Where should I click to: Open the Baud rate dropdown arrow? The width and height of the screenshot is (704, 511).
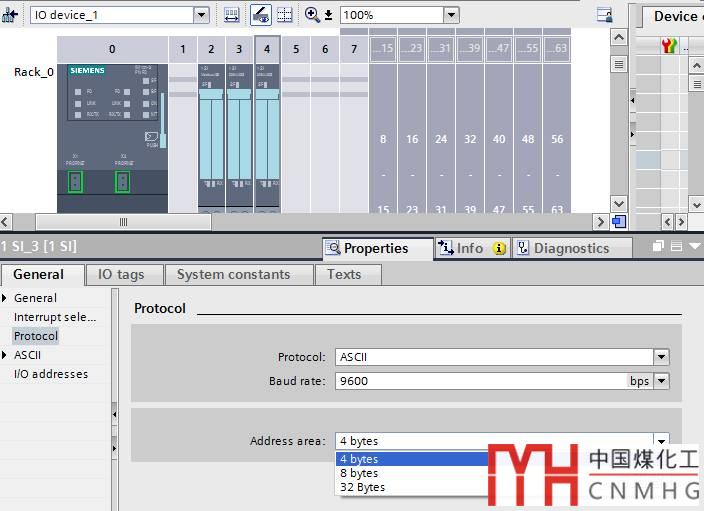click(x=661, y=381)
